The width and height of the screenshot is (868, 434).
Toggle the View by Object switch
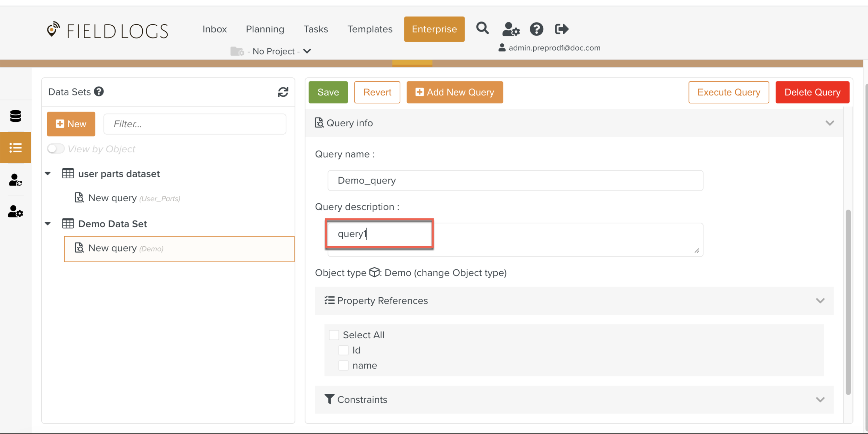[56, 149]
